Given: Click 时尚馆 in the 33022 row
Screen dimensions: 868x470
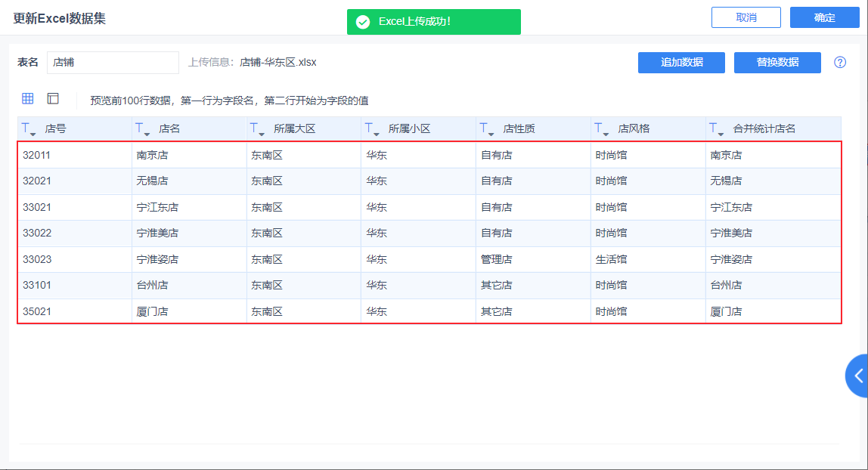Looking at the screenshot, I should click(611, 233).
